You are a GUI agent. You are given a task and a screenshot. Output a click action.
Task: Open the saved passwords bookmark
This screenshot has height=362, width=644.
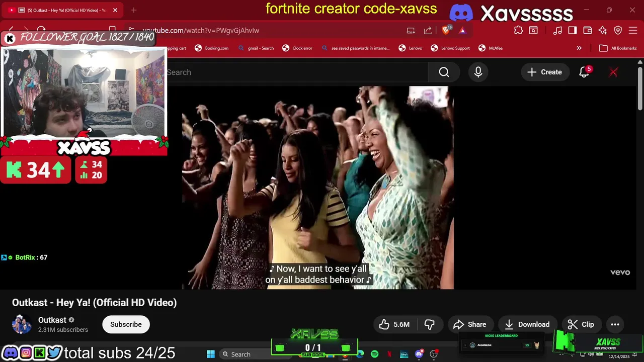coord(355,48)
